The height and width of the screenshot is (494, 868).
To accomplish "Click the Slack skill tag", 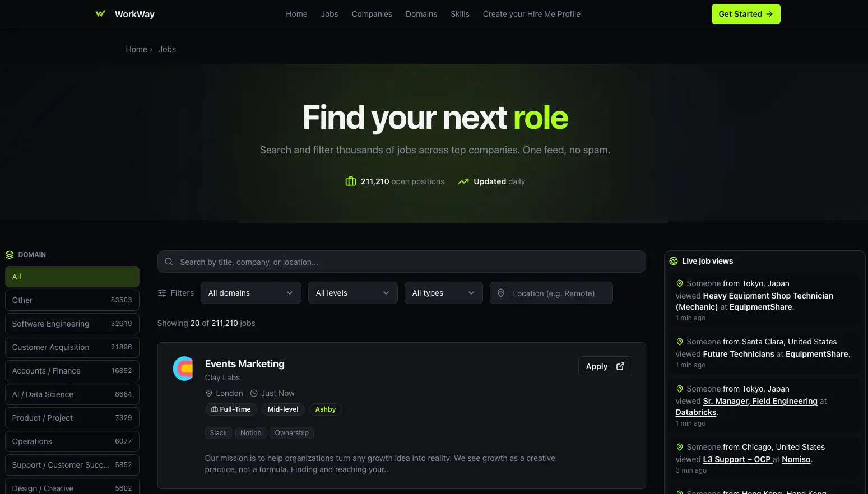I will click(219, 433).
